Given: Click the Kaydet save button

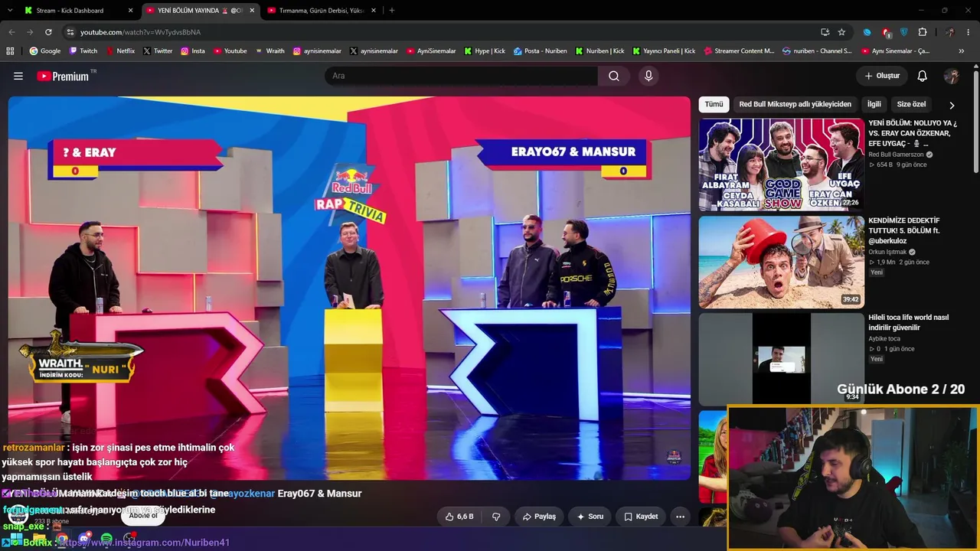Looking at the screenshot, I should tap(641, 517).
